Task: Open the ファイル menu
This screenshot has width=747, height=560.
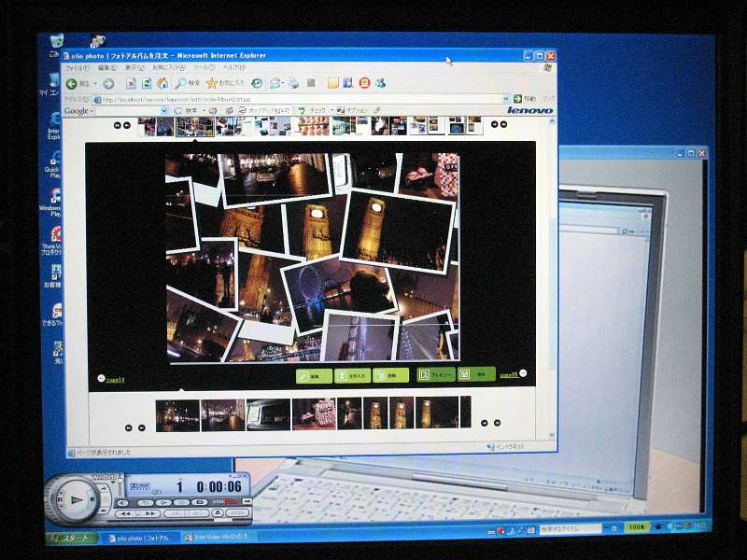Action: pos(78,68)
